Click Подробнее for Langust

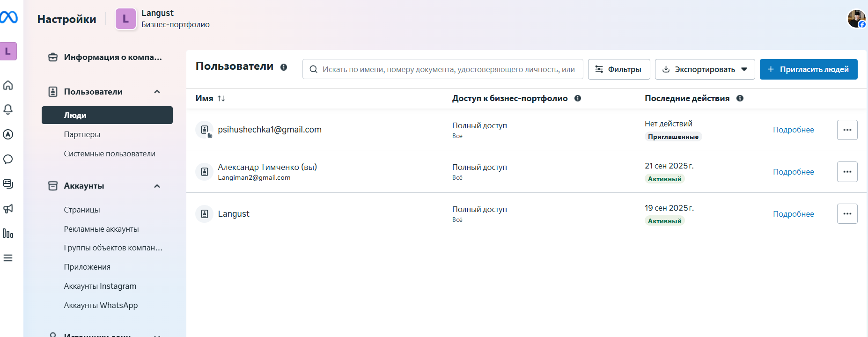[793, 214]
